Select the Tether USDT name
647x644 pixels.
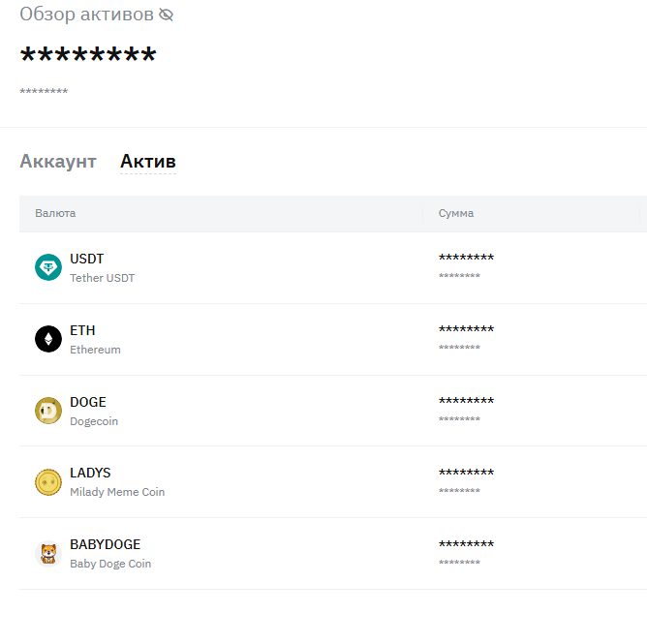103,278
